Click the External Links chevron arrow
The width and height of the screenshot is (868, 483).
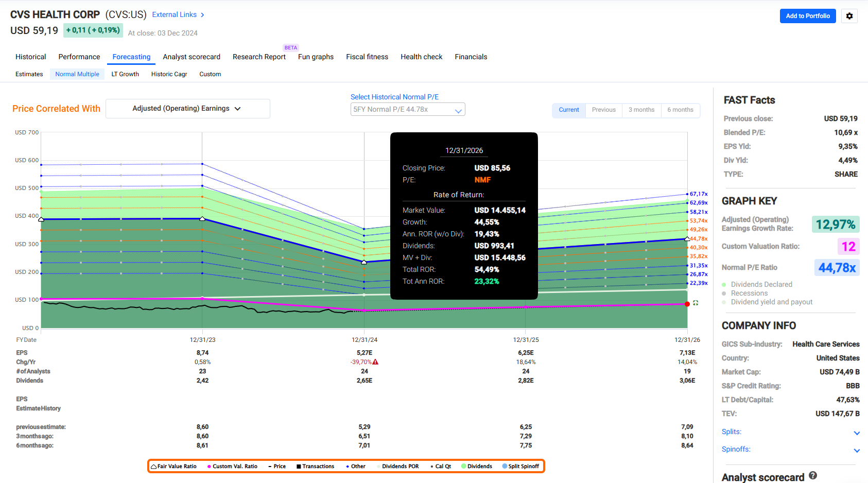pos(202,15)
